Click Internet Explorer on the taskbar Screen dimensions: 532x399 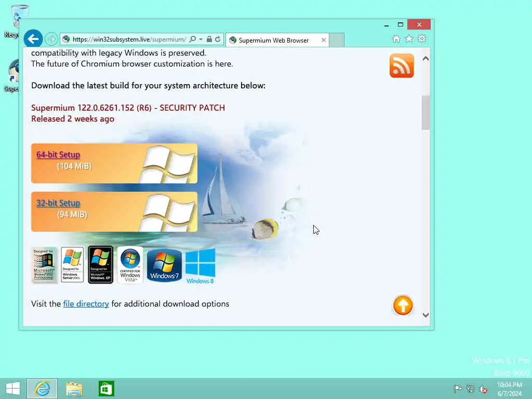[42, 389]
